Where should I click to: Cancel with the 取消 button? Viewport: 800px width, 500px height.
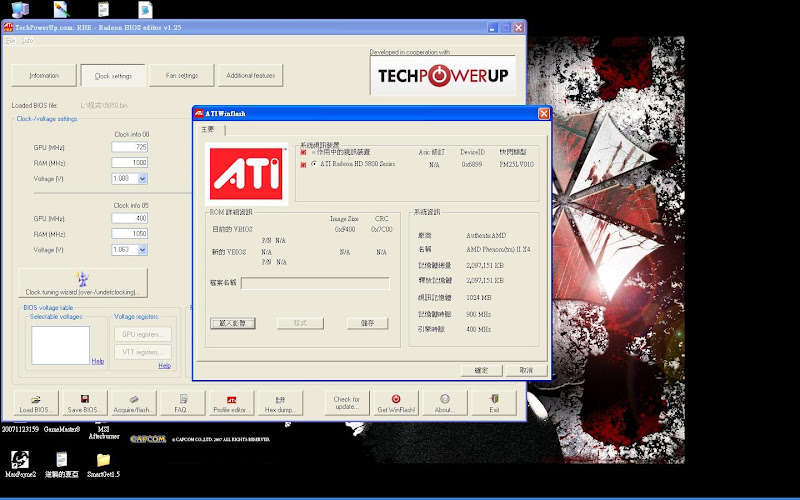pos(526,370)
